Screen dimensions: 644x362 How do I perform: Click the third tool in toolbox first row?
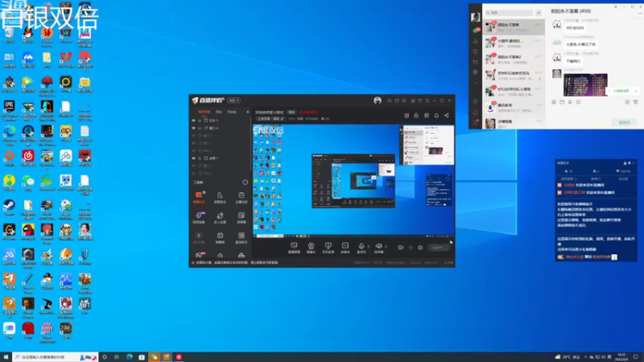(x=241, y=196)
